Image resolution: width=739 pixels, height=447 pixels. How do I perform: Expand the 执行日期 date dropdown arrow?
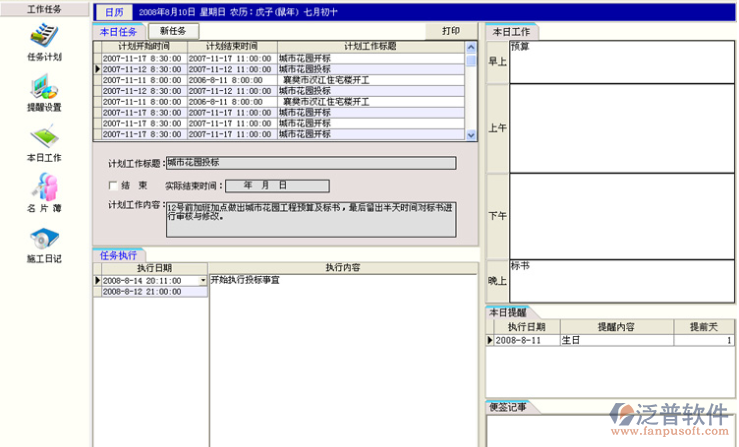(203, 281)
